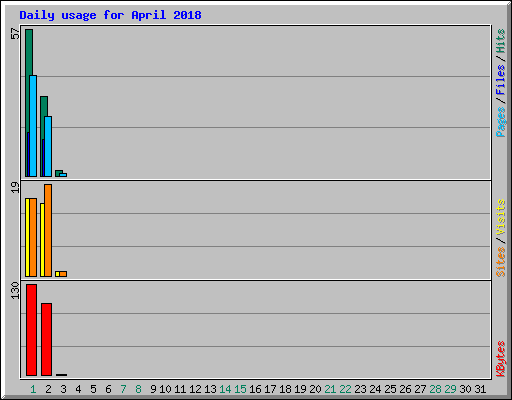Click the yellow 'Visits' legend label

[501, 217]
